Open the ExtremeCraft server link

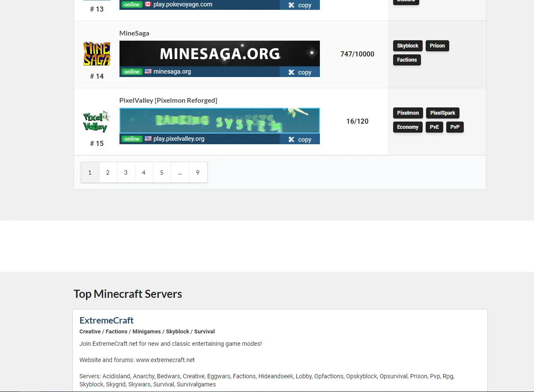(x=107, y=320)
